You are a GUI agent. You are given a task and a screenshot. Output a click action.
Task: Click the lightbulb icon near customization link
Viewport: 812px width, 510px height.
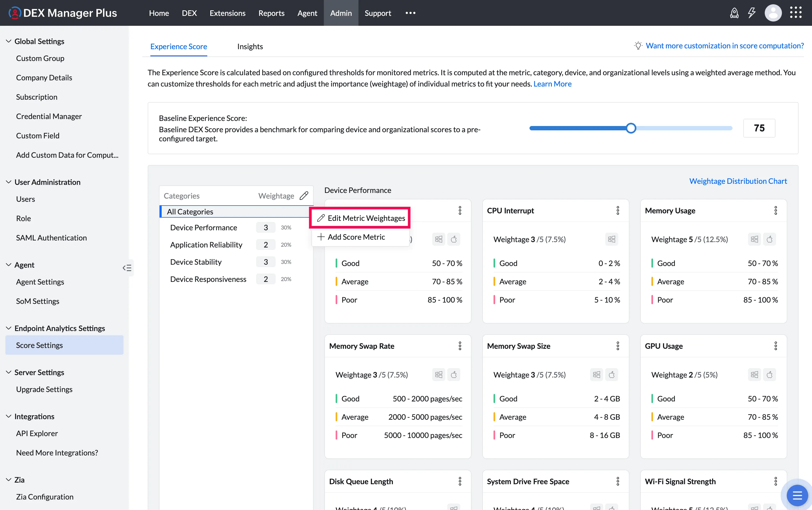pos(638,45)
